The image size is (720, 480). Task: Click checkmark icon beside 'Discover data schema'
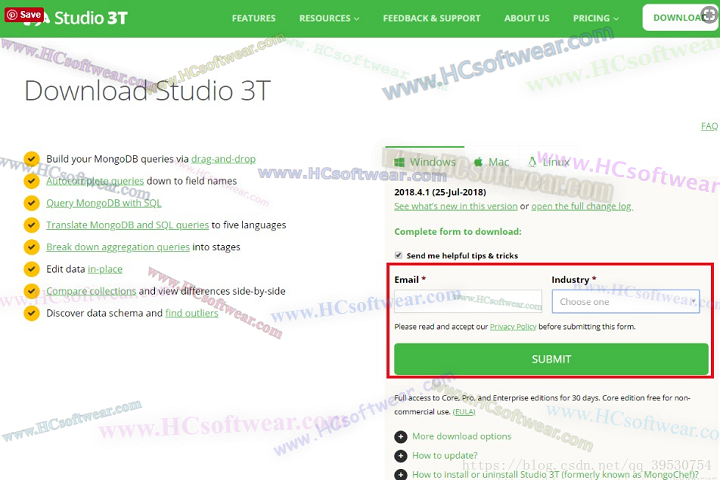click(32, 313)
